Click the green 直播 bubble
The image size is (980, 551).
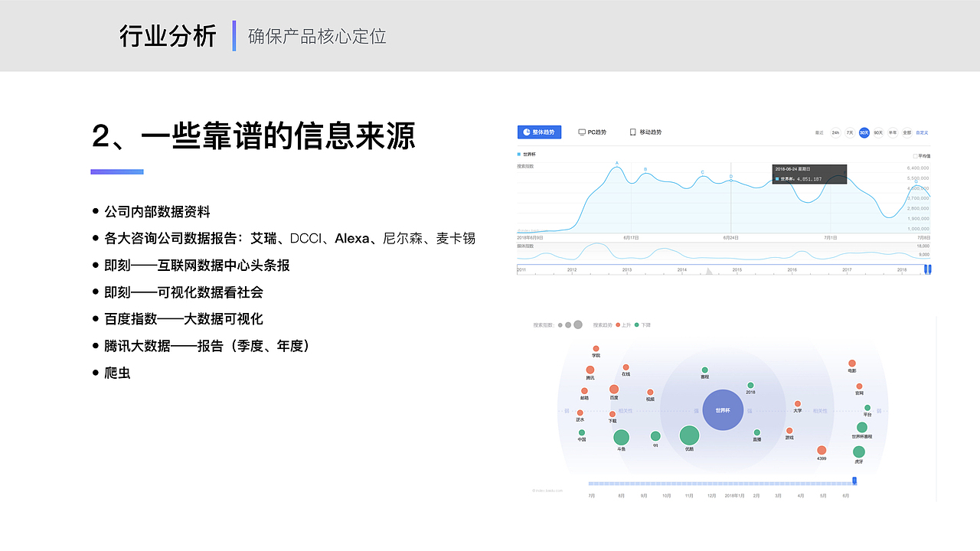(756, 432)
